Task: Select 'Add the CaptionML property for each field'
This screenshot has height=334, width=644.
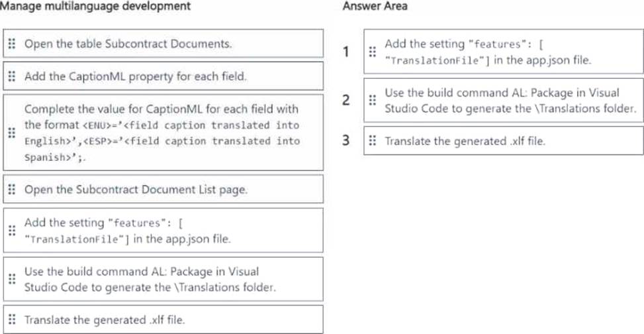Action: coord(163,76)
